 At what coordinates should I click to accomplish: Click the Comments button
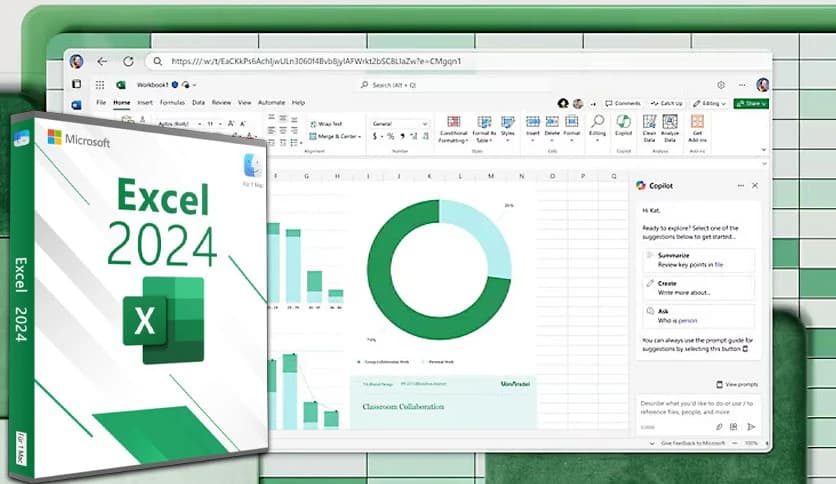[622, 103]
